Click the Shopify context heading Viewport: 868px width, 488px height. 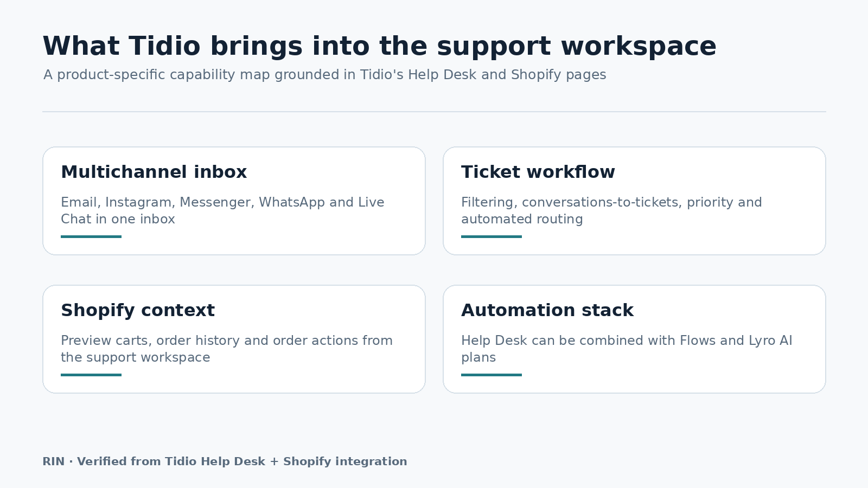coord(138,310)
